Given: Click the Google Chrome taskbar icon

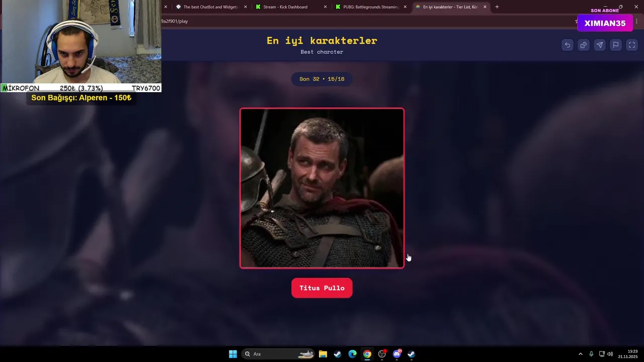Looking at the screenshot, I should [x=367, y=354].
